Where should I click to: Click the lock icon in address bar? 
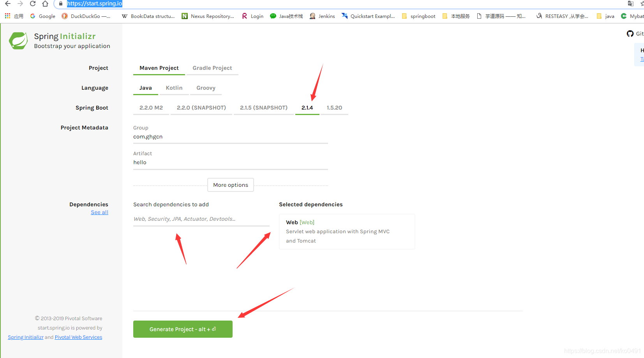(60, 4)
